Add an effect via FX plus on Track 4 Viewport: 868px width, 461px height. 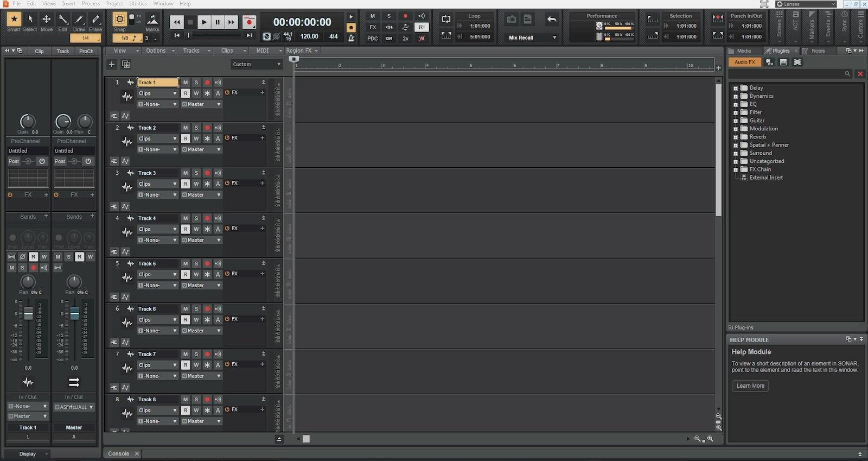click(263, 229)
